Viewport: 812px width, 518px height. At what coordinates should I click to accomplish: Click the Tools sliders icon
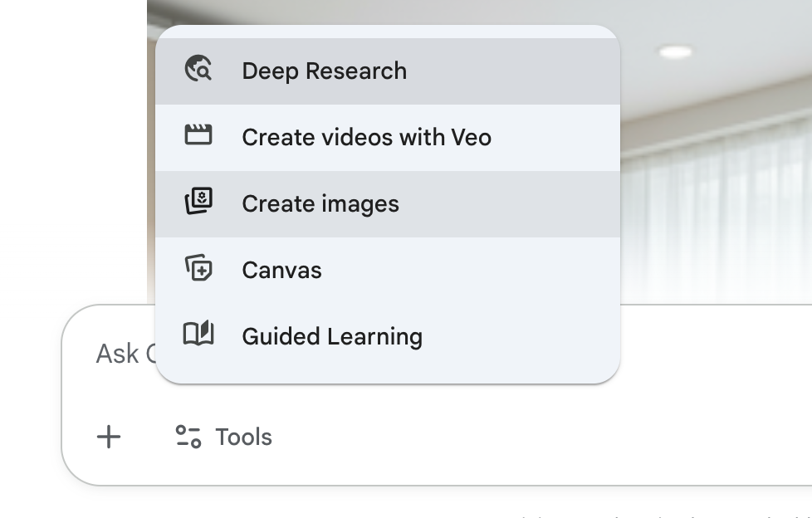188,437
